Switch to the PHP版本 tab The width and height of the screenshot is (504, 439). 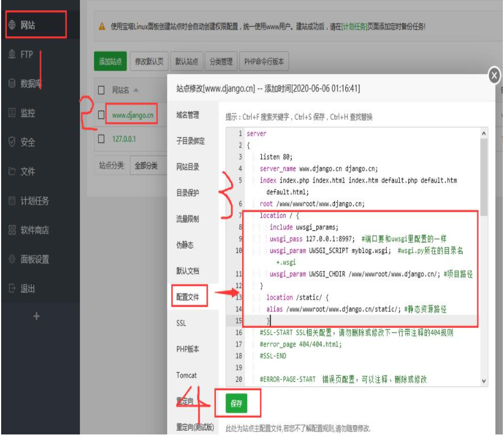(x=188, y=349)
